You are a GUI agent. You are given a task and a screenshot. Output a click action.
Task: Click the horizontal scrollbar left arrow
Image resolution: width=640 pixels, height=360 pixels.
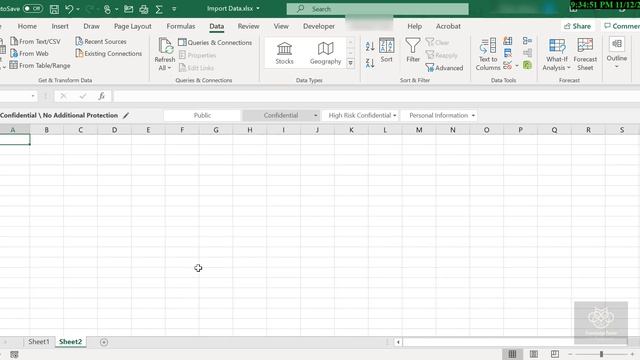pos(398,342)
